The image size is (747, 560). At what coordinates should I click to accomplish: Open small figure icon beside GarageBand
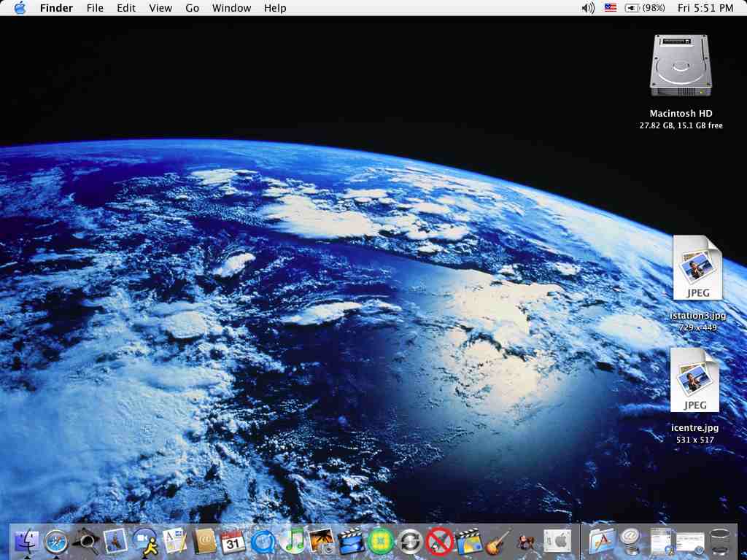pos(527,542)
